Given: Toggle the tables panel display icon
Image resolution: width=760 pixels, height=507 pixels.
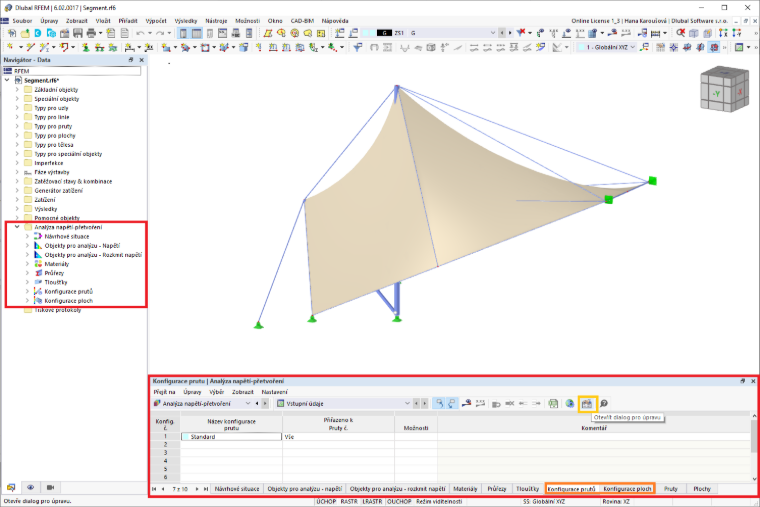Looking at the screenshot, I should [x=196, y=33].
